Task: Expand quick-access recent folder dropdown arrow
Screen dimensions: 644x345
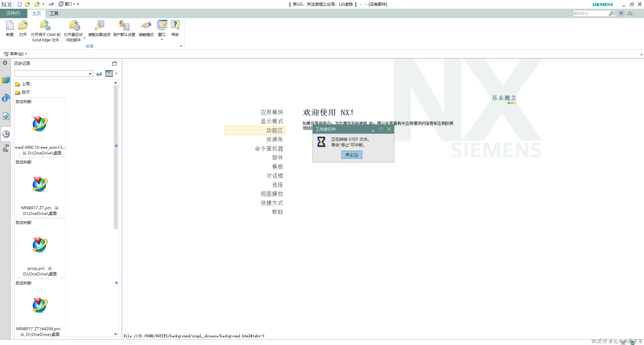Action: [43, 4]
